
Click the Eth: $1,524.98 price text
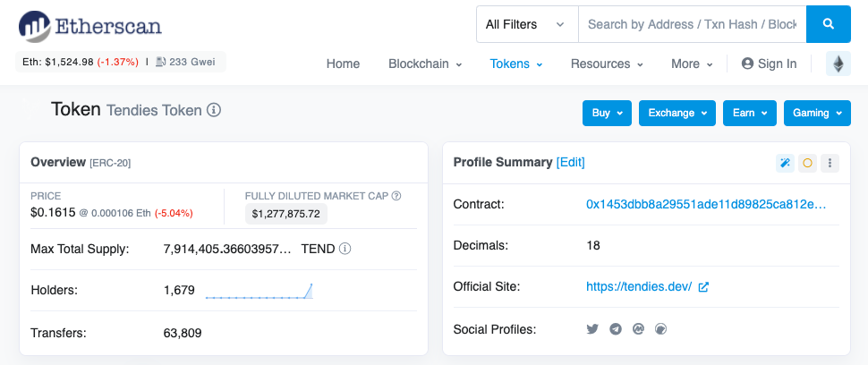57,62
